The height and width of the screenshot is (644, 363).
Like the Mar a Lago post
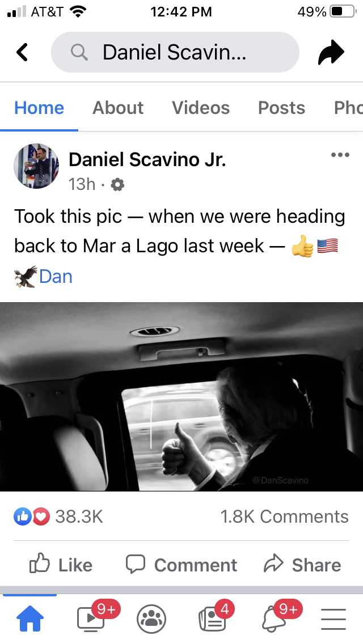[x=61, y=564]
